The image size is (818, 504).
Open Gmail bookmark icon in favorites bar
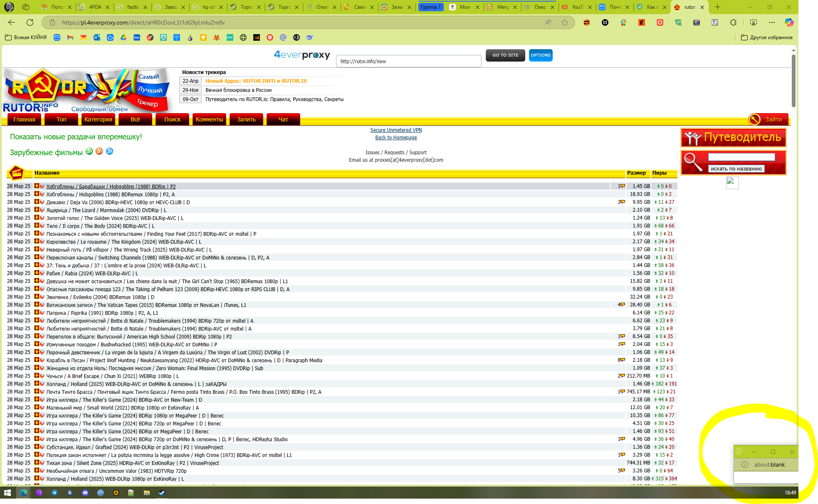pos(70,37)
